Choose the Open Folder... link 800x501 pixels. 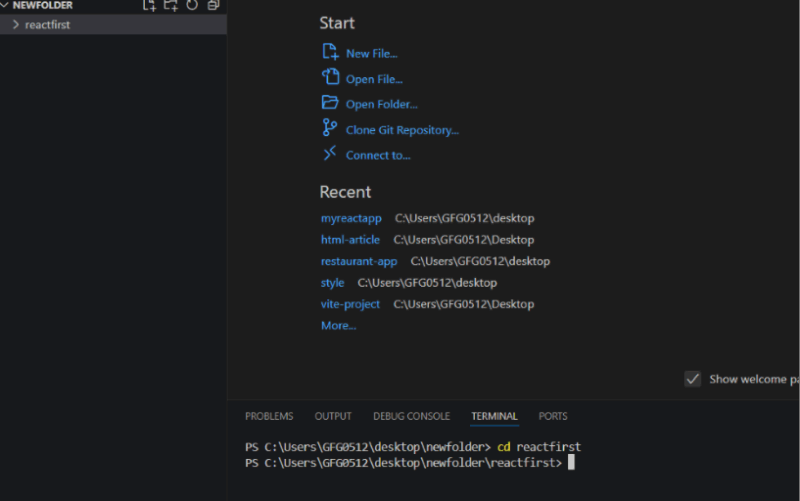(382, 104)
